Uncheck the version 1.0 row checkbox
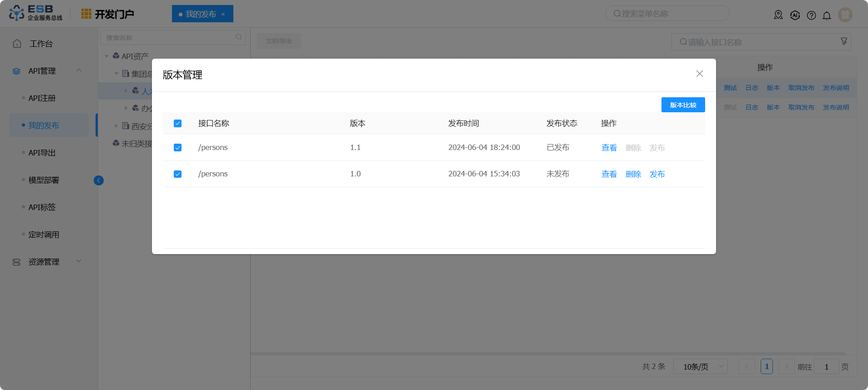The width and height of the screenshot is (868, 390). point(178,174)
